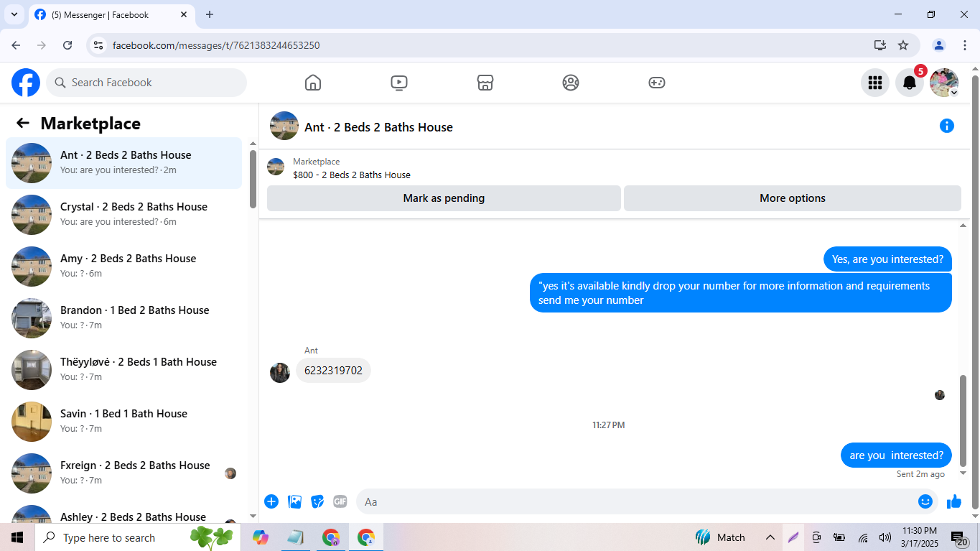Open the Facebook menu grid icon
Image resolution: width=980 pixels, height=551 pixels.
[x=875, y=83]
